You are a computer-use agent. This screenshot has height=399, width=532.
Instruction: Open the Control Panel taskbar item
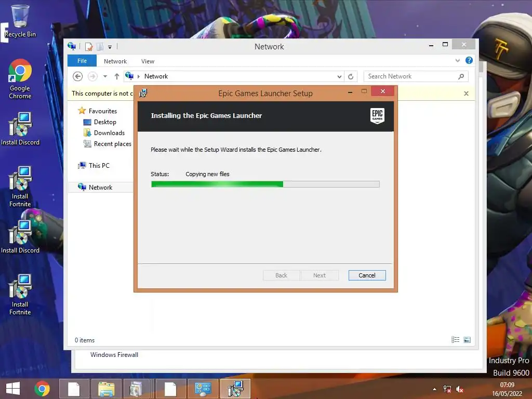(203, 389)
